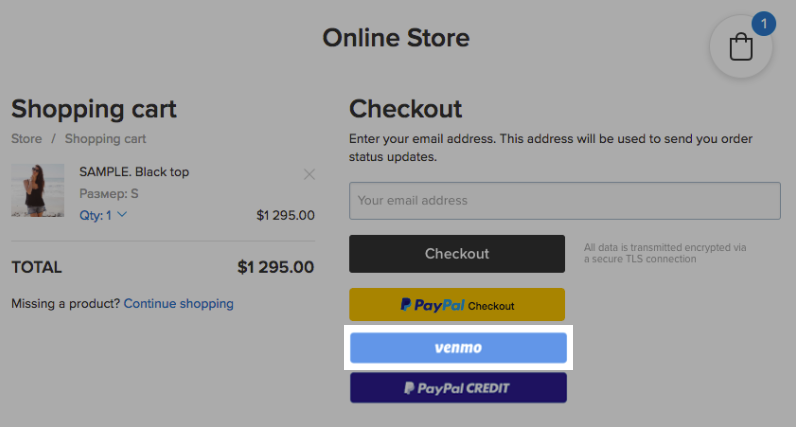Click the Online Store title

(x=396, y=38)
